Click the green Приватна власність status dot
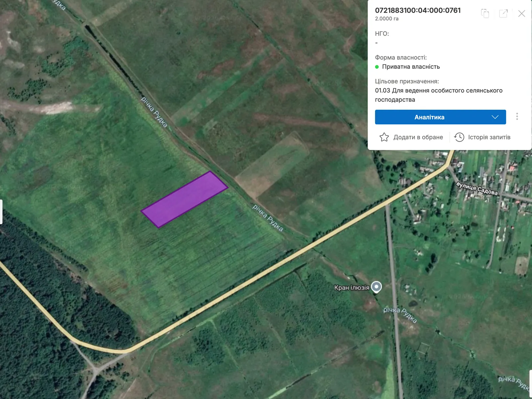This screenshot has width=532, height=399. pyautogui.click(x=377, y=67)
